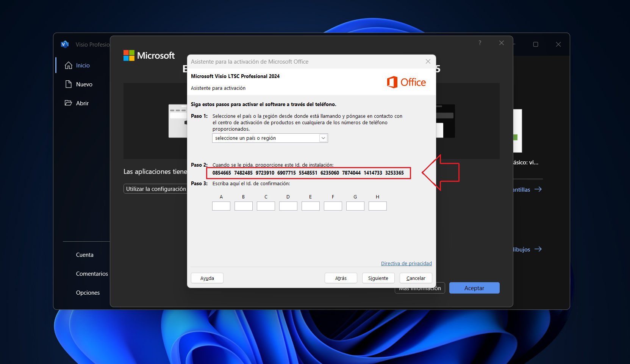Click the Abrir folder icon
The image size is (630, 364).
(69, 103)
